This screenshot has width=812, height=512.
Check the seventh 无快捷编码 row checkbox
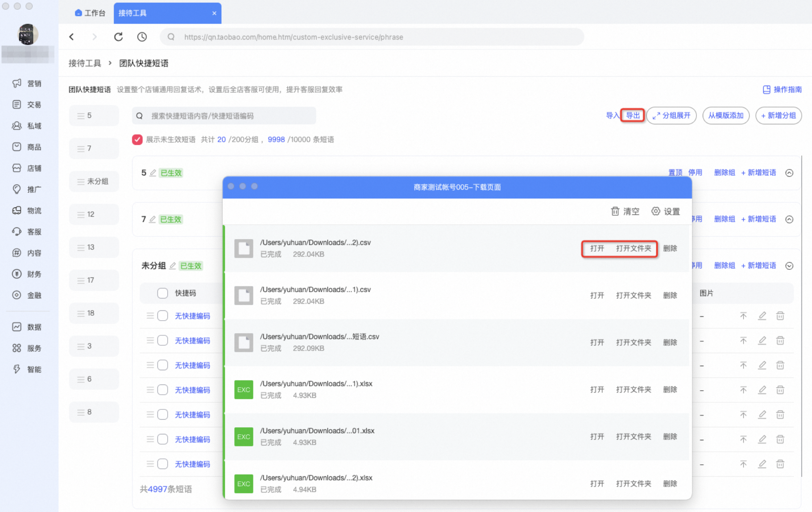click(162, 464)
